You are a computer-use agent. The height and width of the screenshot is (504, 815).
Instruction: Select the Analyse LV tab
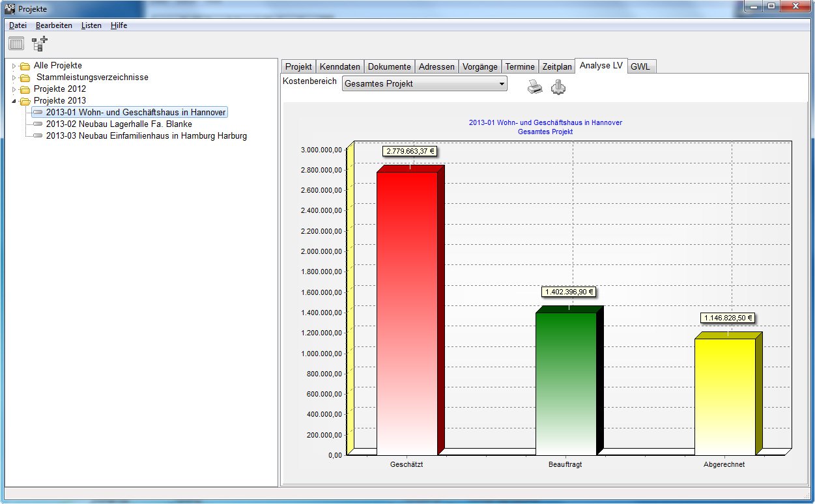(x=601, y=66)
